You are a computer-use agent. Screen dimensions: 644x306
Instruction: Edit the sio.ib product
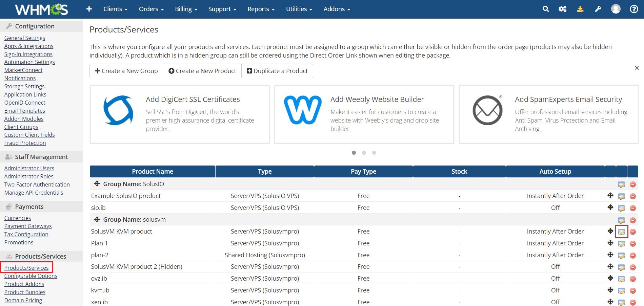point(621,208)
